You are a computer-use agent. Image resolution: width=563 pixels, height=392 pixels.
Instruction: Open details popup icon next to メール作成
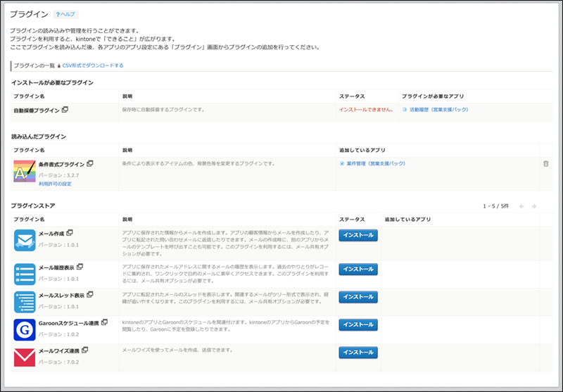(x=70, y=233)
